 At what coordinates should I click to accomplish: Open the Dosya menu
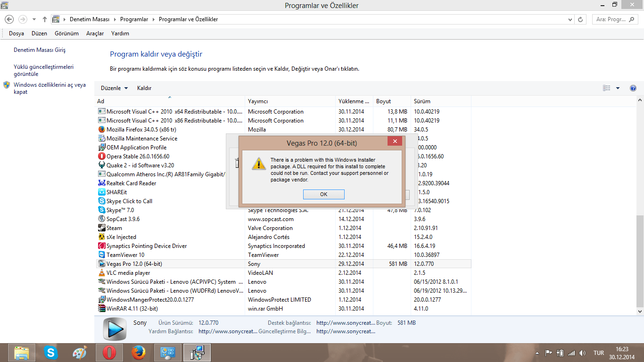(17, 33)
